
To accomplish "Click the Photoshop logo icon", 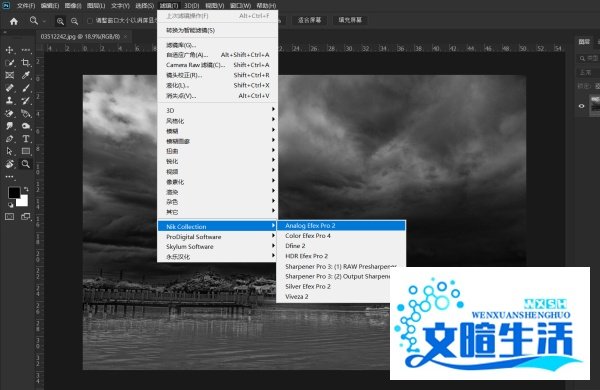I will point(6,5).
